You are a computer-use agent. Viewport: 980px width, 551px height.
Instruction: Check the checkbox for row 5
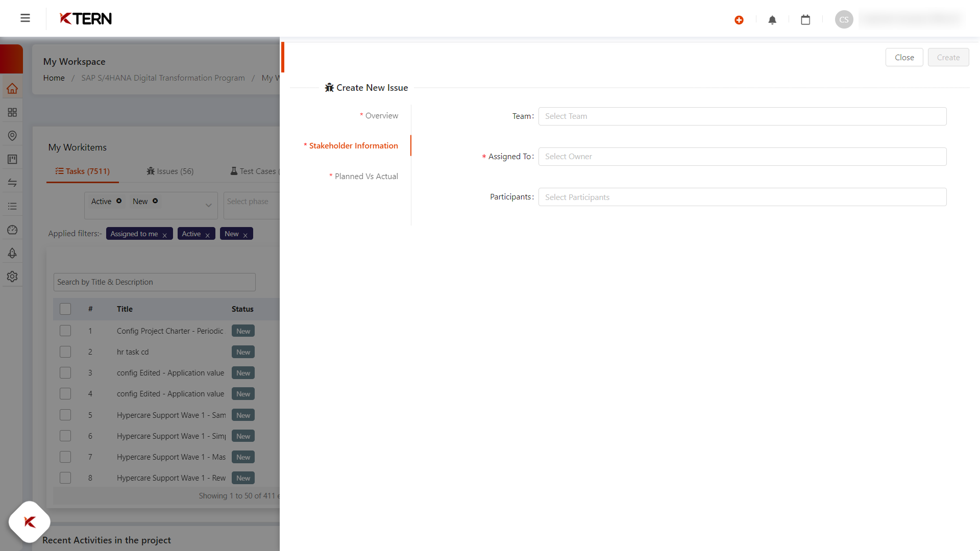(x=65, y=415)
